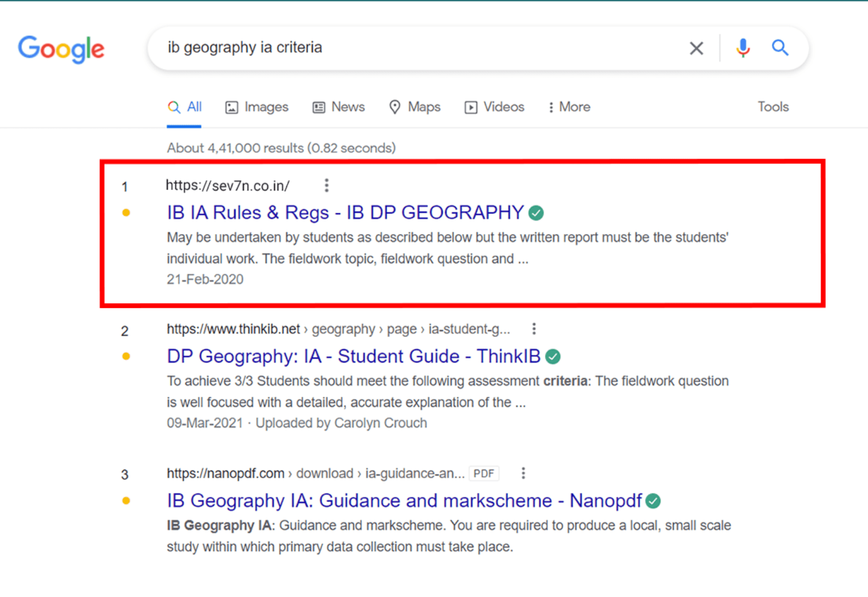The image size is (868, 597).
Task: Expand the More search filters menu
Action: point(569,107)
